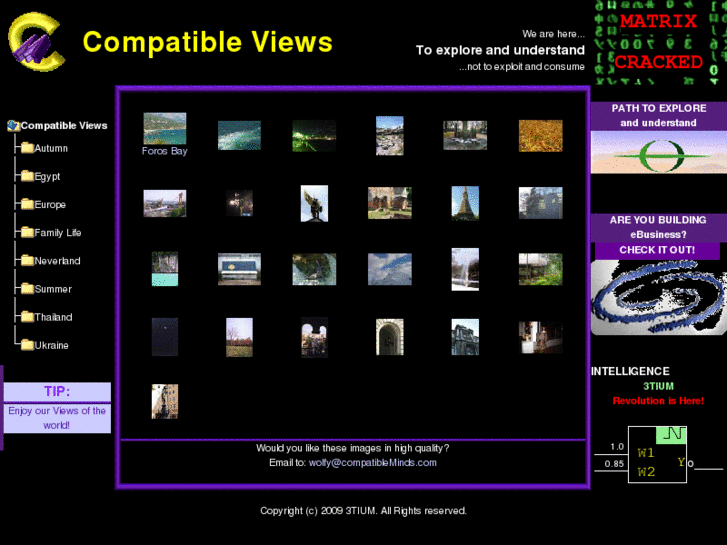The width and height of the screenshot is (727, 545).
Task: Open the golden winged statue thumbnail
Action: [x=314, y=204]
